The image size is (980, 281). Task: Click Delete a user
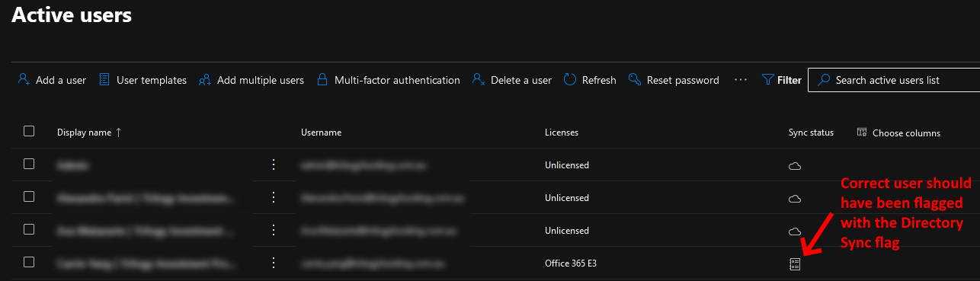tap(511, 80)
